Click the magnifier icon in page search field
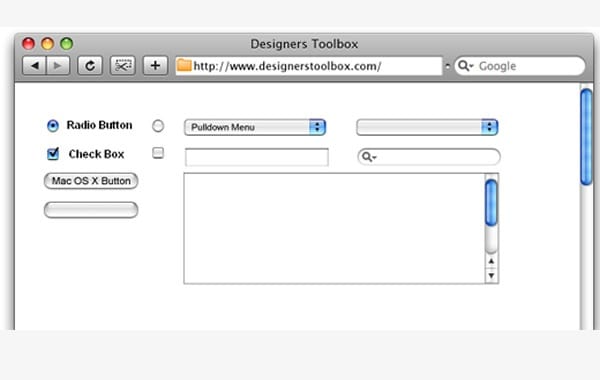 pyautogui.click(x=369, y=157)
